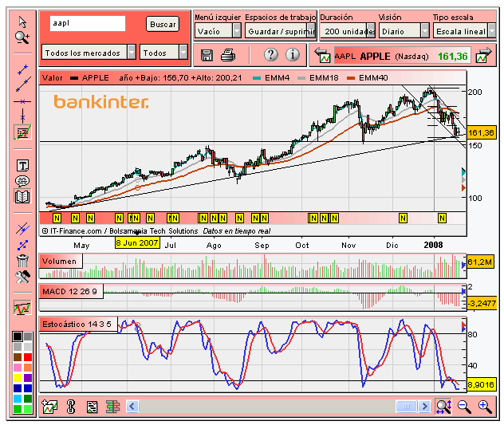Open the 'Todos los mercados' dropdown
This screenshot has height=425, width=504.
[89, 53]
